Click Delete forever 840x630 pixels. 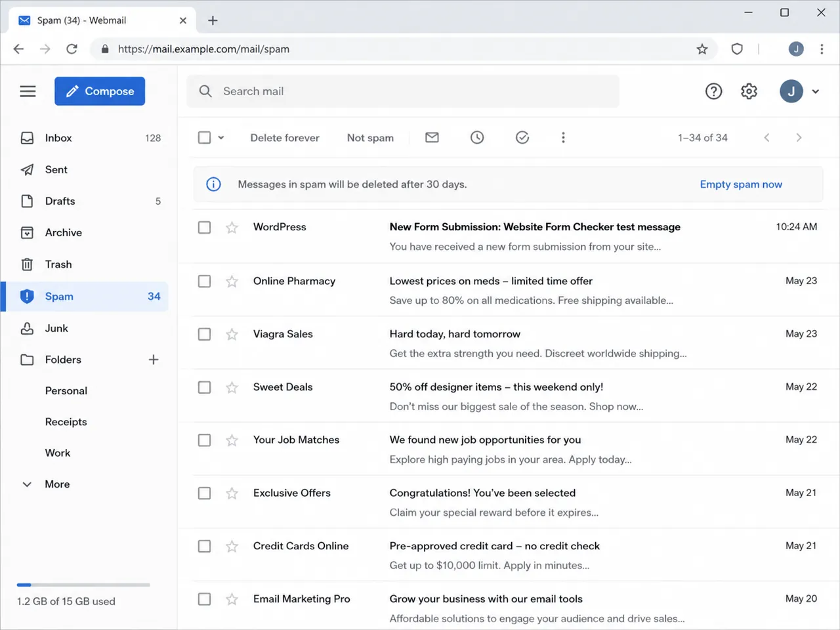[285, 138]
